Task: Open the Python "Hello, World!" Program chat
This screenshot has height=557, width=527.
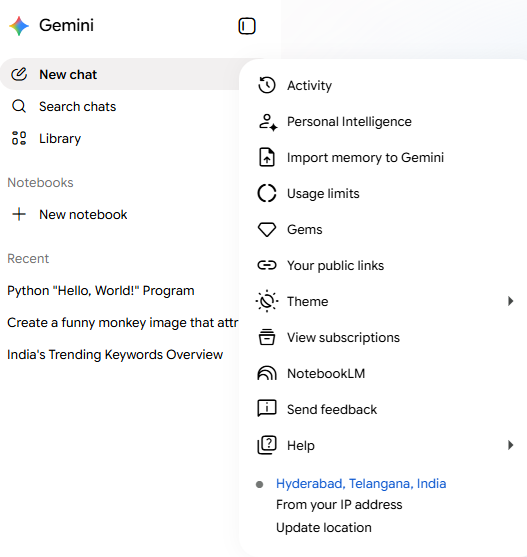Action: click(101, 291)
